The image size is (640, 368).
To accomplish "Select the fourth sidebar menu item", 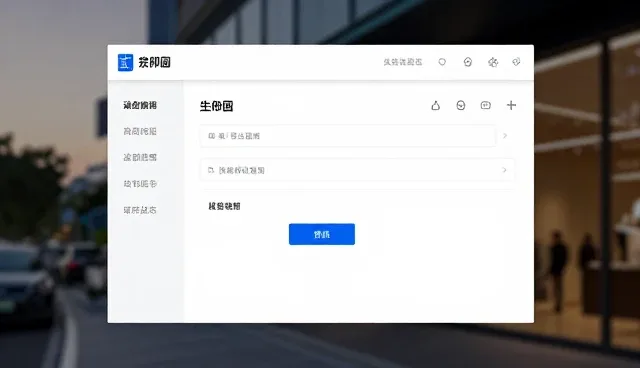I will [140, 184].
